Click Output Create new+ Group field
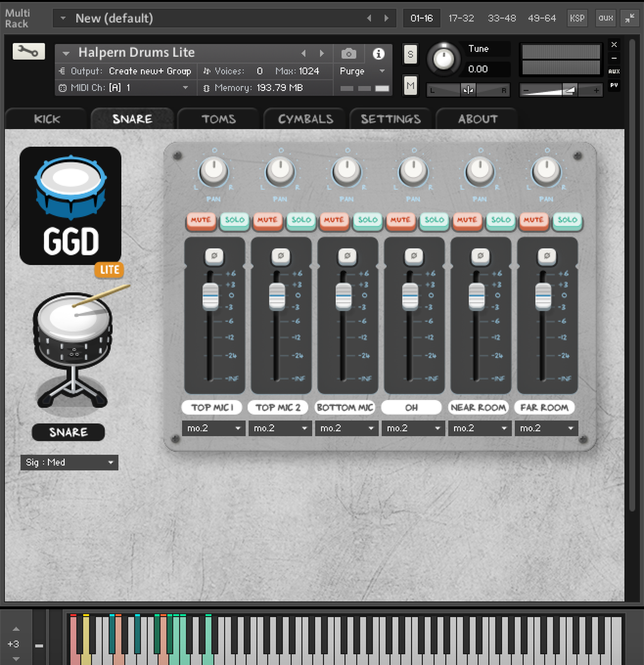Viewport: 644px width, 665px height. [x=125, y=71]
